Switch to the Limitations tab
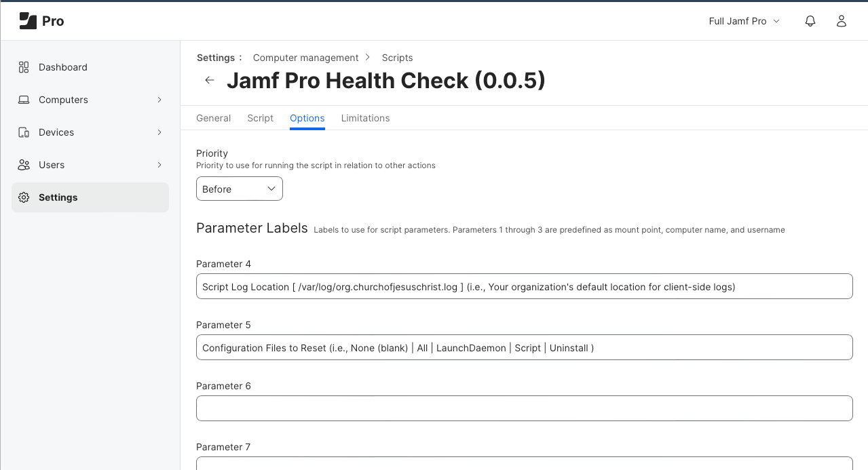This screenshot has height=470, width=868. pos(366,118)
